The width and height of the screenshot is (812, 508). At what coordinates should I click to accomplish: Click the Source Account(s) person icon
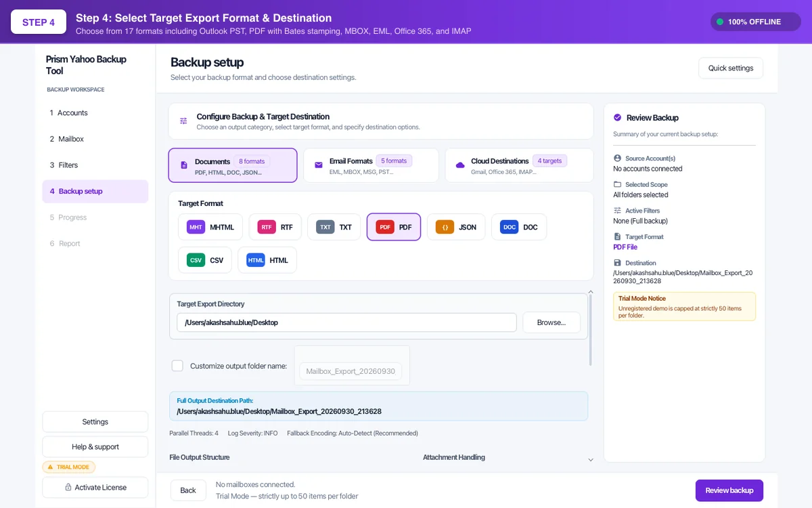[x=617, y=158]
